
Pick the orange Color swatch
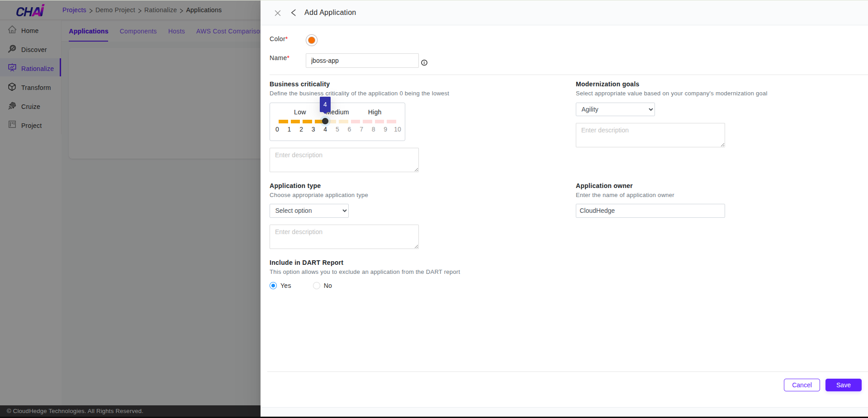pyautogui.click(x=312, y=40)
